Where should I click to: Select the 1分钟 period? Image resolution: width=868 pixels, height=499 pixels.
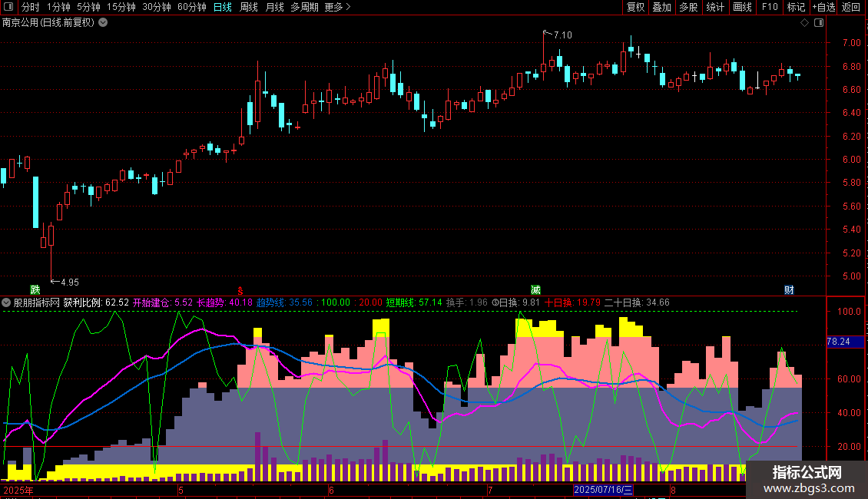click(58, 7)
